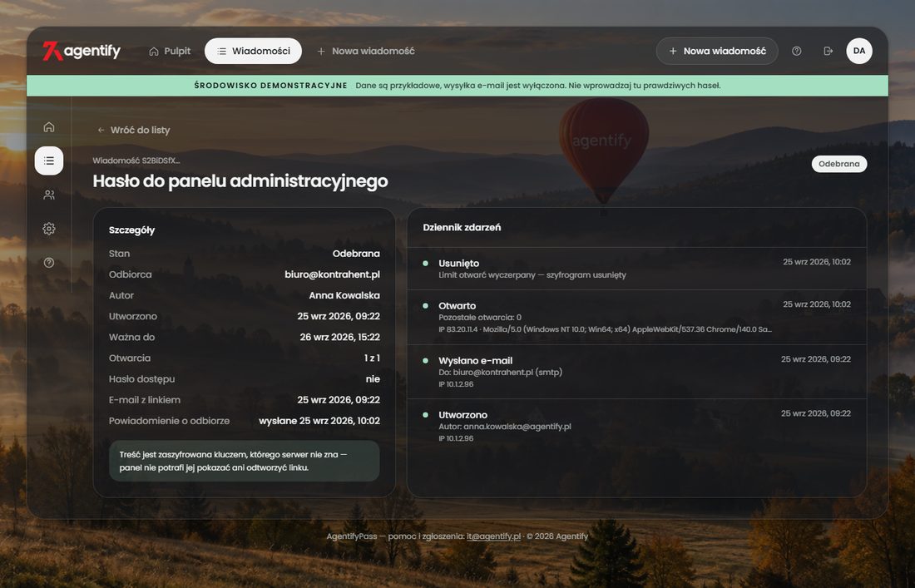Open the sidebar settings gear icon

49,229
